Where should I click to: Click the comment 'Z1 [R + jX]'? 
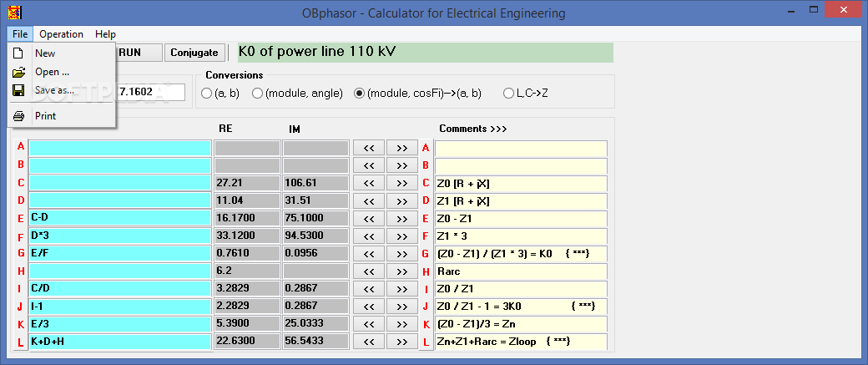(x=521, y=201)
